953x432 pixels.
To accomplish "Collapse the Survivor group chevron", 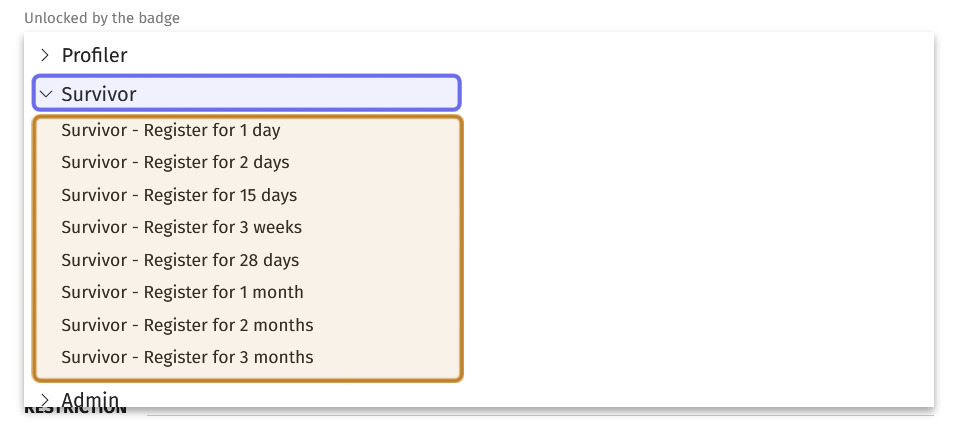I will [46, 94].
